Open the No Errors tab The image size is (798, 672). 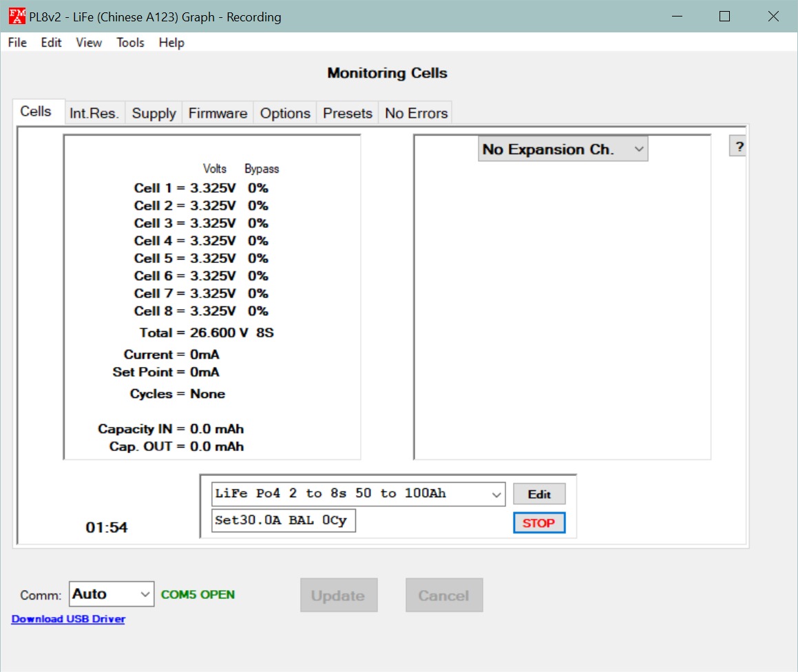pyautogui.click(x=417, y=114)
